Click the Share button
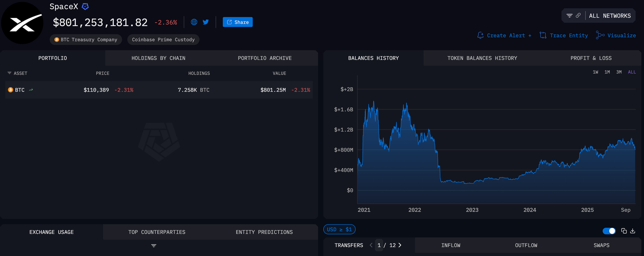 238,22
